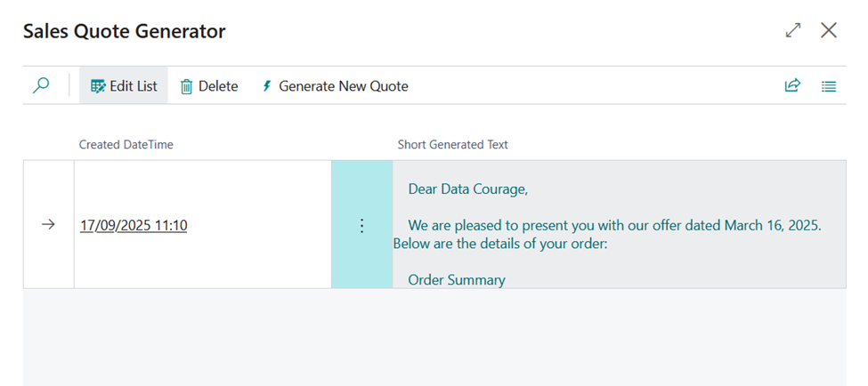Click the Sales Quote Generator page title
The width and height of the screenshot is (868, 386).
click(x=124, y=31)
